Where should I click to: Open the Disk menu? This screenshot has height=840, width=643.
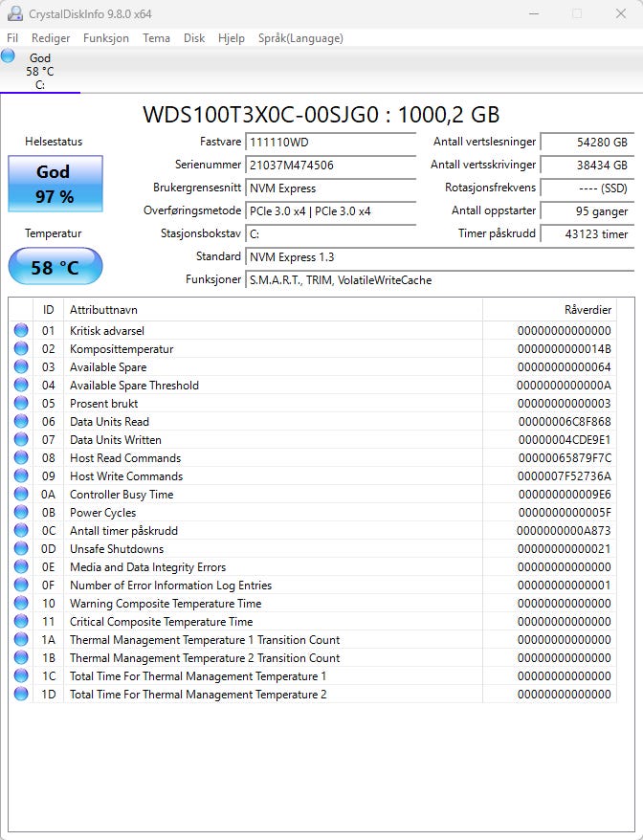pos(194,38)
